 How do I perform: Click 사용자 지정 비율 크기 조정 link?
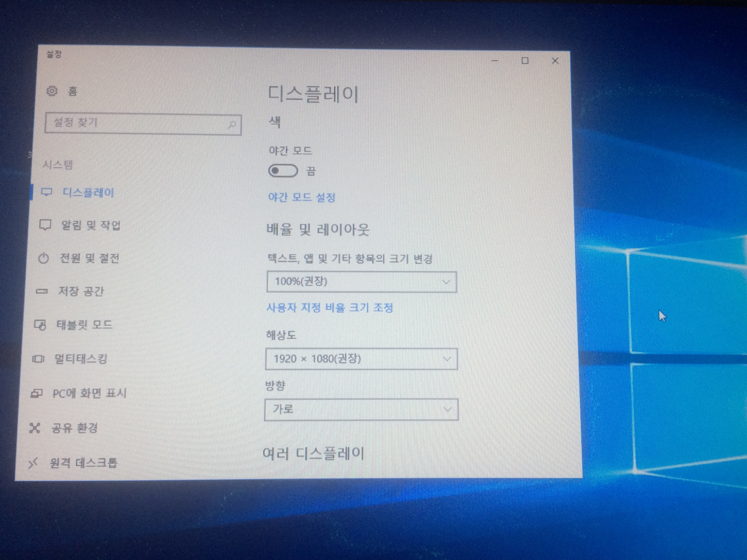pos(330,307)
